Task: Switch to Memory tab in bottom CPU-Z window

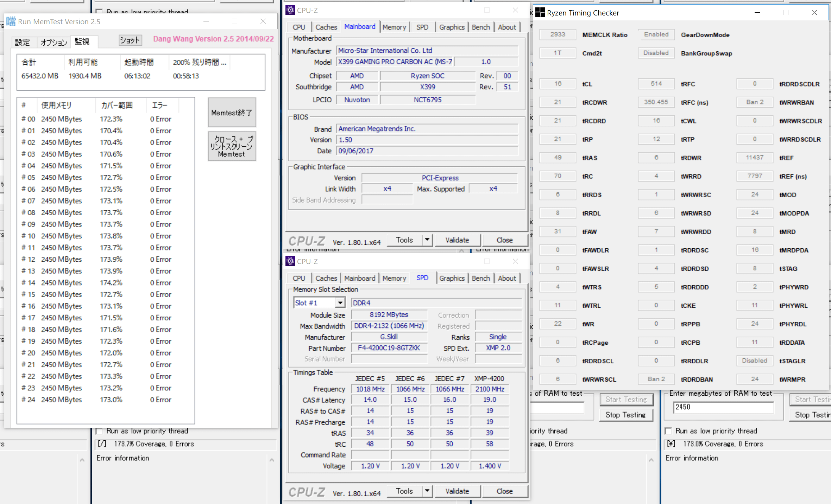Action: click(394, 278)
